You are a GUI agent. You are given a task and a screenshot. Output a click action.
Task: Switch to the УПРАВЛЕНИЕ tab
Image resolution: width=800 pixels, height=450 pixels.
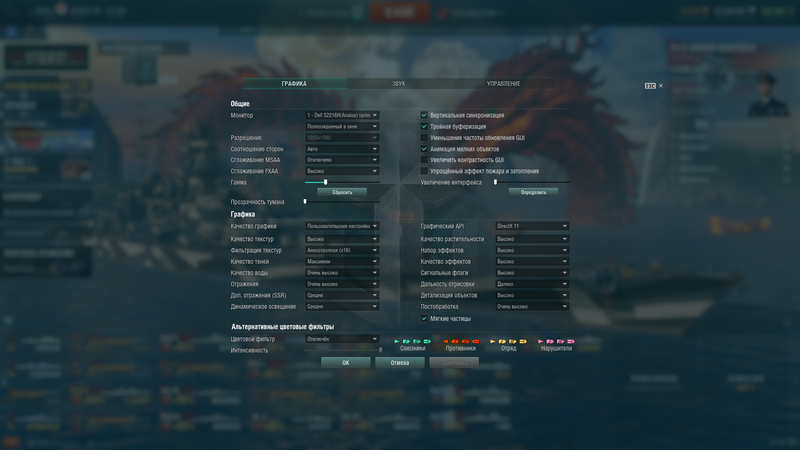coord(503,84)
